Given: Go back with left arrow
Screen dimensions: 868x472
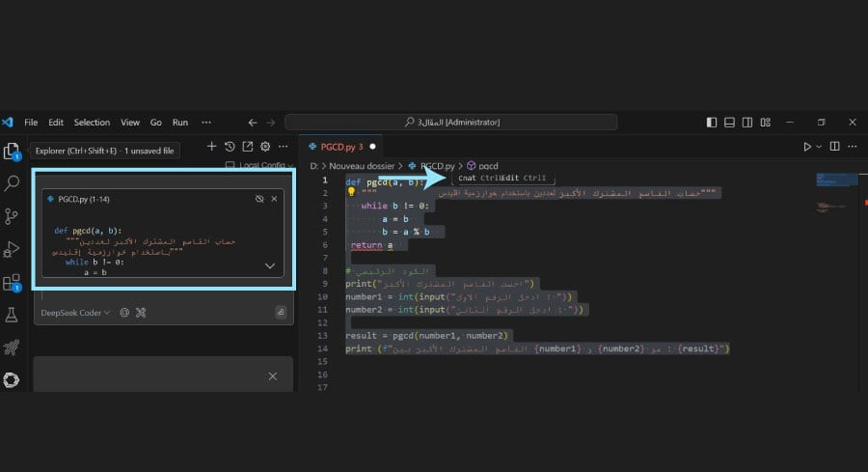Looking at the screenshot, I should (253, 123).
